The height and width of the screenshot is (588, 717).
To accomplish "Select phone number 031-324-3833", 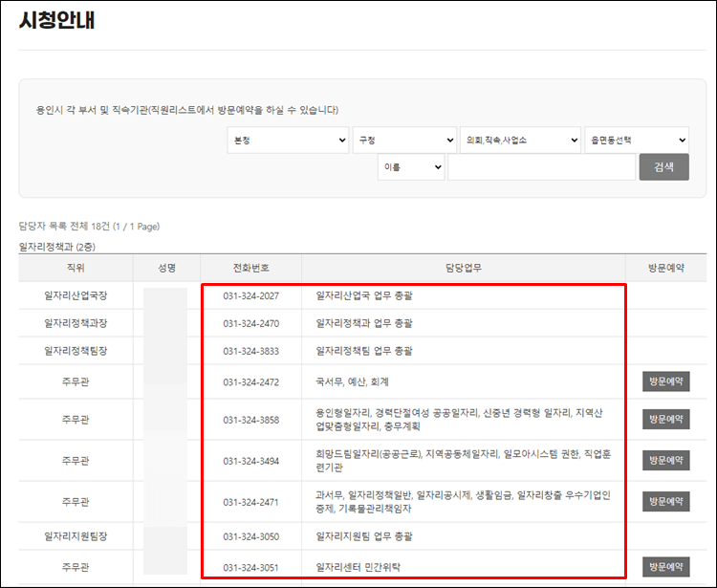I will (x=251, y=351).
